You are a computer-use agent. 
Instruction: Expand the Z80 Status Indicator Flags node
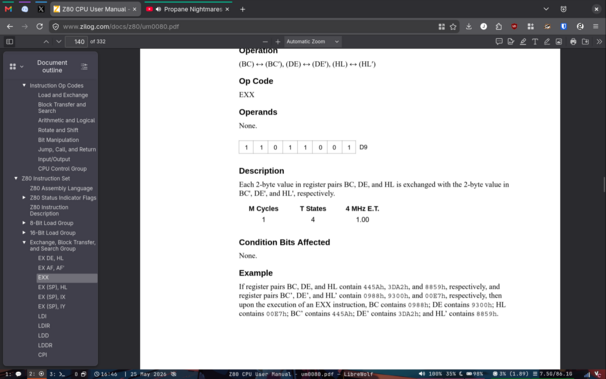pyautogui.click(x=24, y=198)
